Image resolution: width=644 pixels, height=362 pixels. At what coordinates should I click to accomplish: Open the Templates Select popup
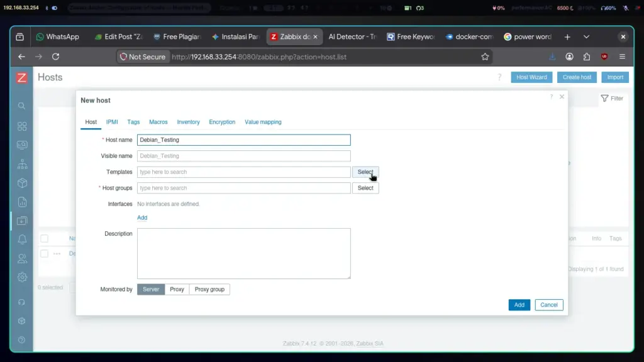click(365, 172)
